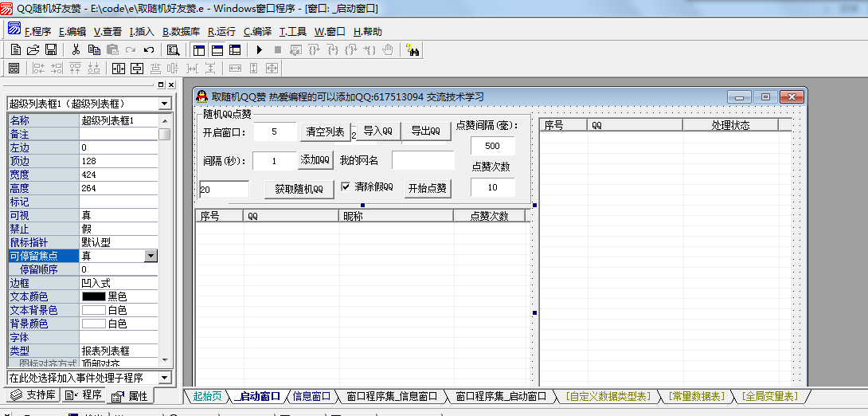The height and width of the screenshot is (416, 868).
Task: Click the 导出QQ button
Action: [425, 131]
